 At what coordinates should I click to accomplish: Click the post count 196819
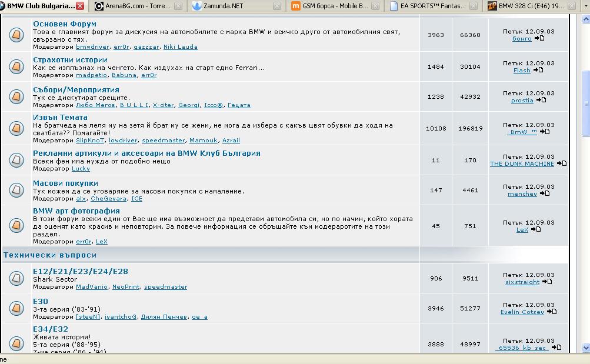click(470, 129)
